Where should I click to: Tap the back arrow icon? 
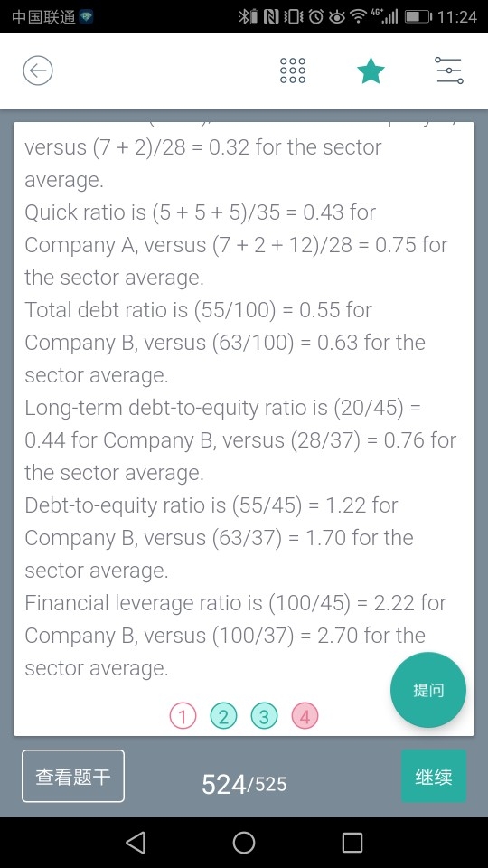pos(38,71)
